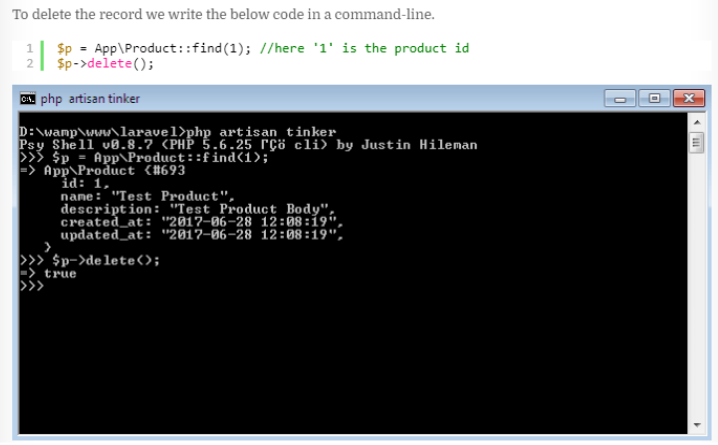Minimize the php artisan tinker window
This screenshot has width=718, height=445.
[x=620, y=98]
